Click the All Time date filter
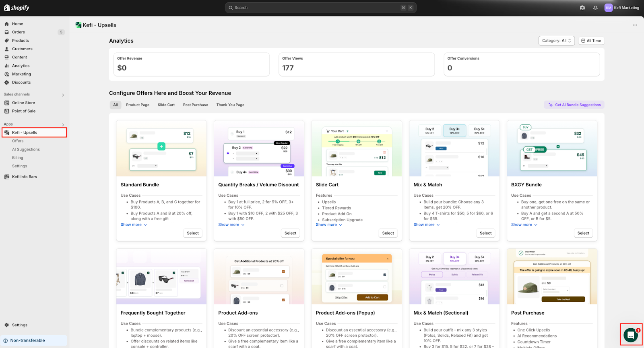The image size is (644, 348). coord(591,41)
